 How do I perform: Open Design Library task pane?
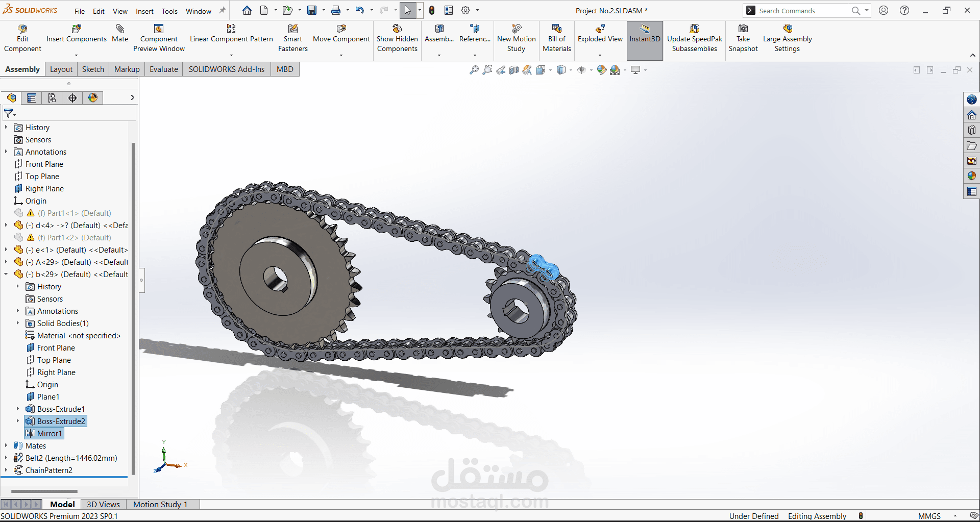972,130
